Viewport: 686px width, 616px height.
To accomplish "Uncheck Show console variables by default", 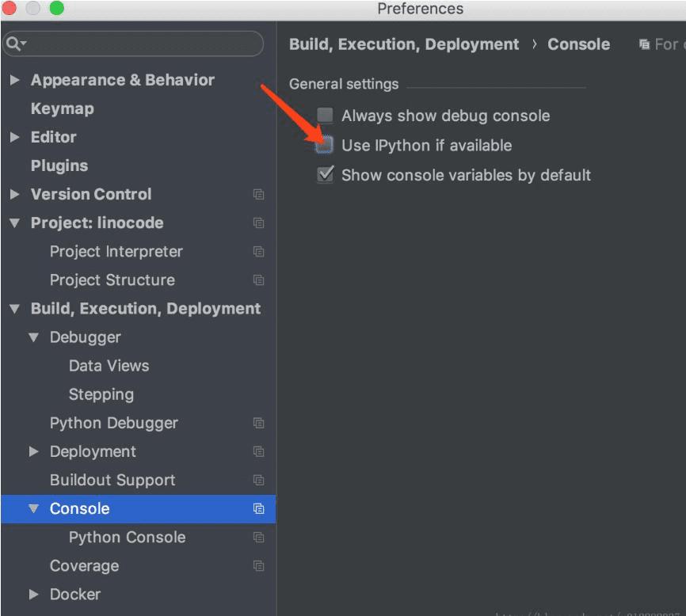I will pos(325,175).
